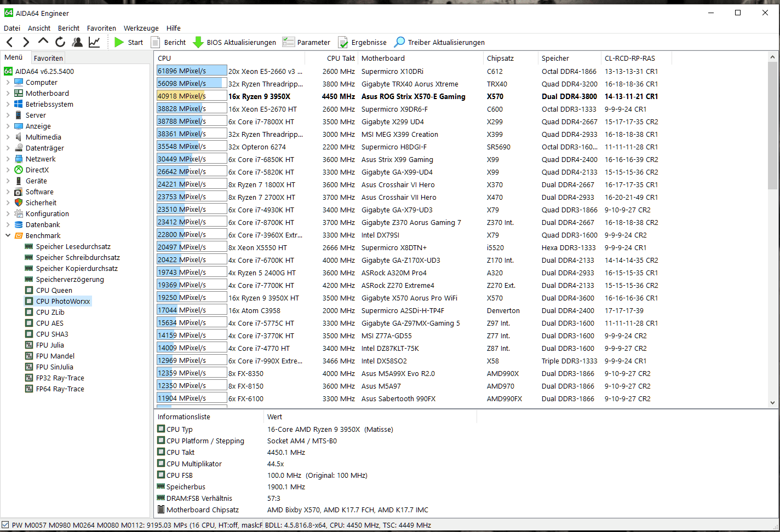Open the Ansicht menu
The width and height of the screenshot is (780, 532).
click(39, 28)
